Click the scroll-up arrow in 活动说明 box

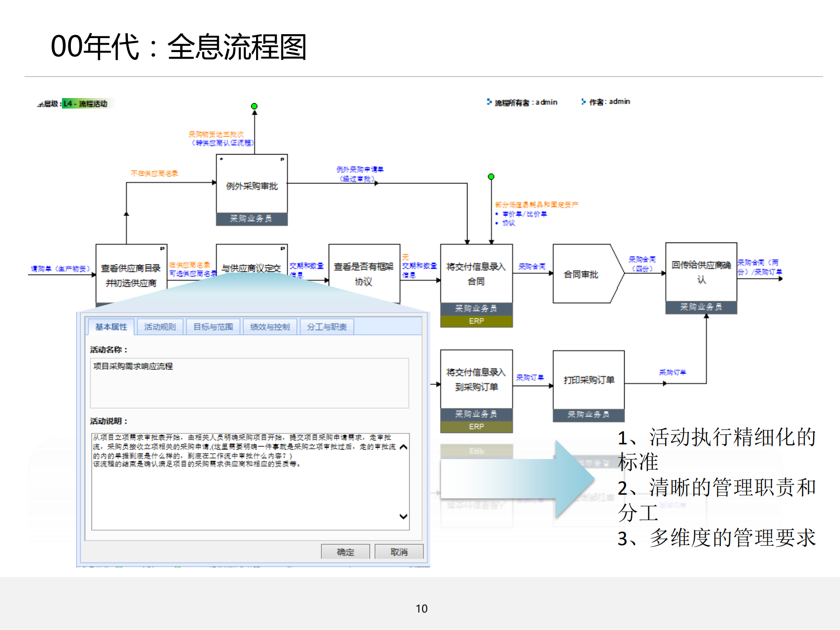(x=403, y=447)
